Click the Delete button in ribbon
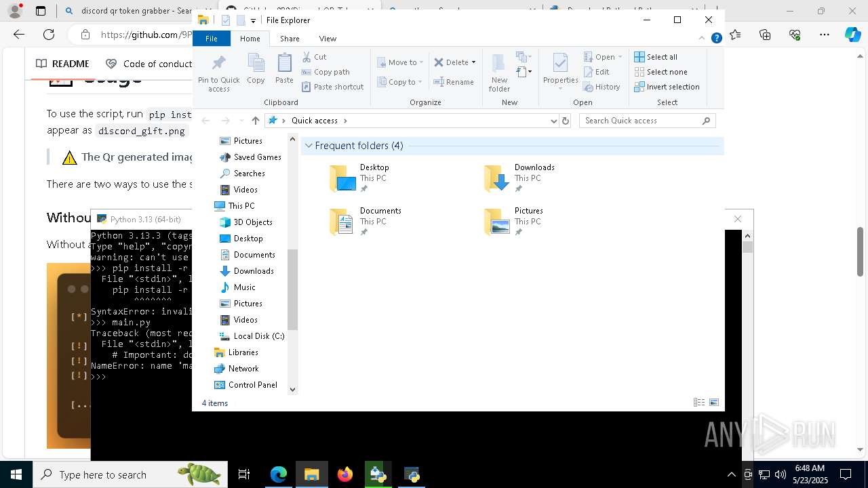 tap(451, 62)
